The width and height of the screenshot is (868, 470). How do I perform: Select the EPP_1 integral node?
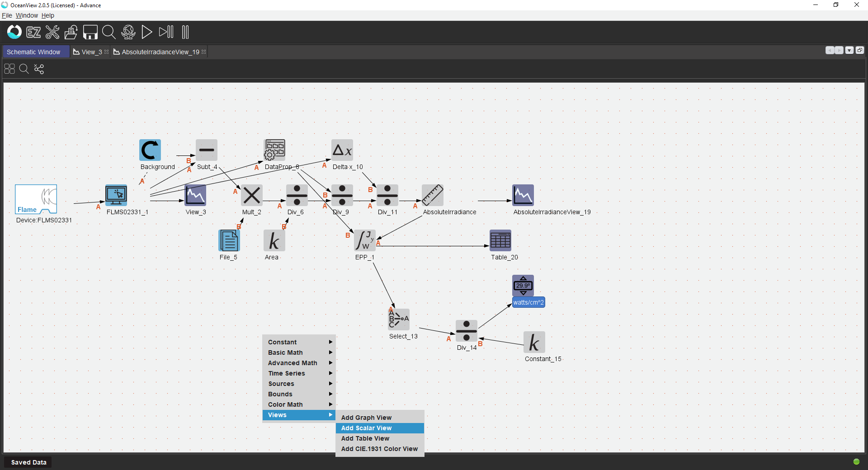pos(364,240)
